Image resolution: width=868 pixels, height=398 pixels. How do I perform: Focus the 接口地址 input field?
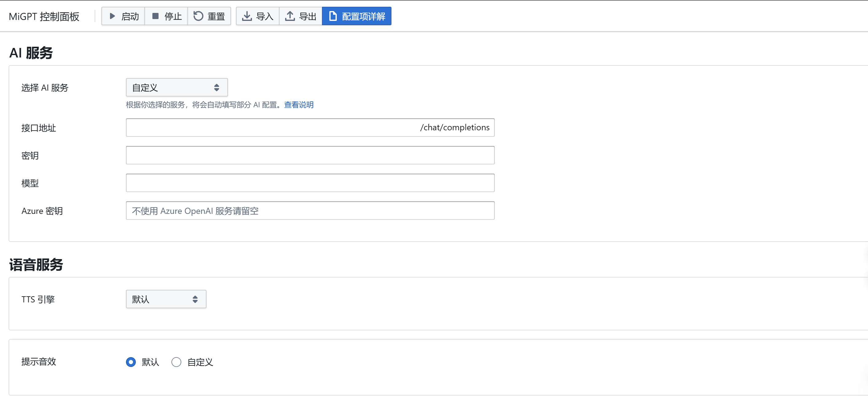point(269,127)
